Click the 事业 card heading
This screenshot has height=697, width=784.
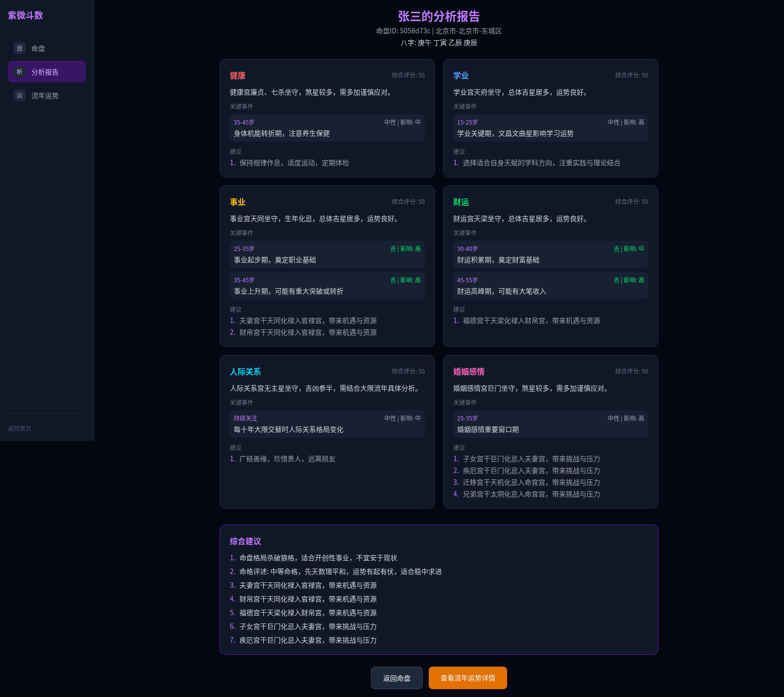238,202
